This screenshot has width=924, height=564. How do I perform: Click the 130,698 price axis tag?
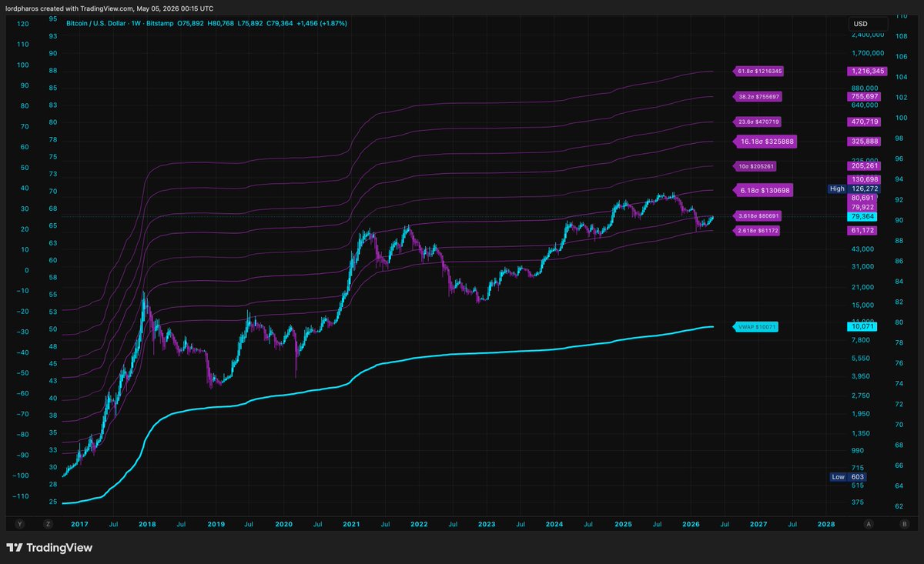pos(864,179)
